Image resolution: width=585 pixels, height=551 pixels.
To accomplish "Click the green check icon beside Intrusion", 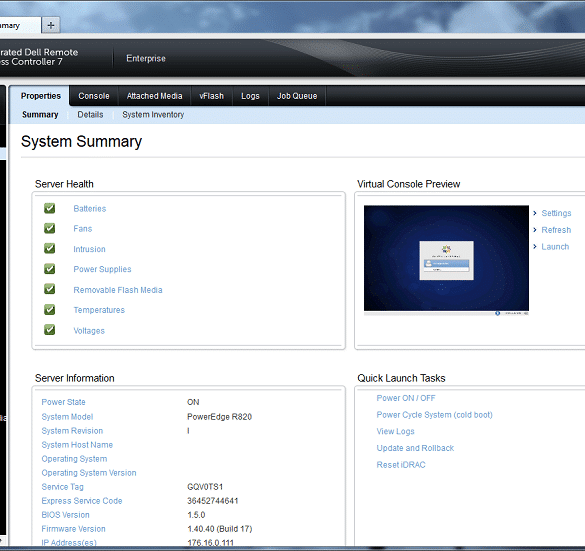I will point(49,248).
